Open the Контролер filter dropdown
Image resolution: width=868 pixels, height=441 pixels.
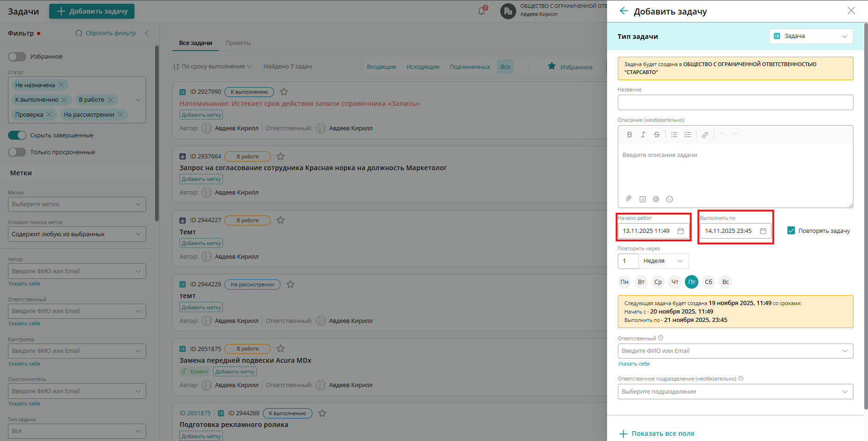[x=77, y=351]
